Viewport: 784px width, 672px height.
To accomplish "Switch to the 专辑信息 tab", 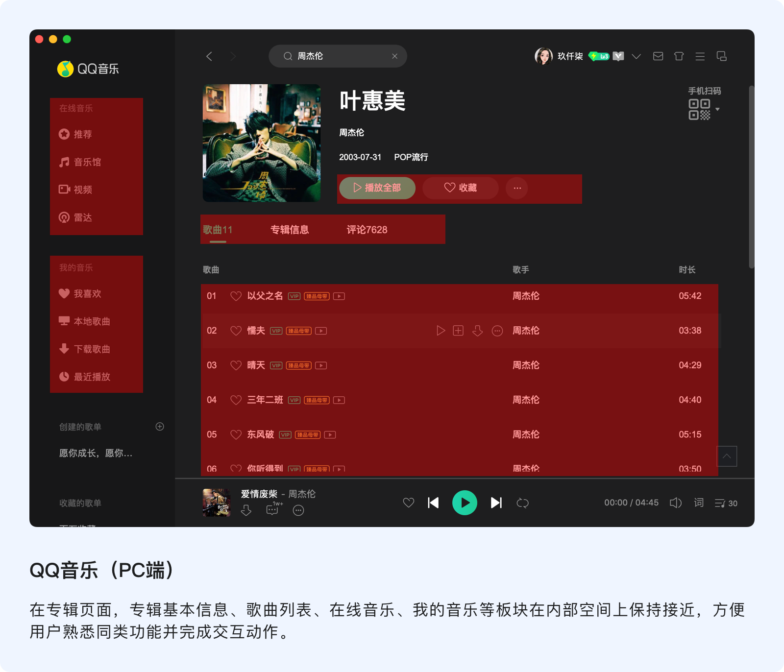I will click(290, 230).
